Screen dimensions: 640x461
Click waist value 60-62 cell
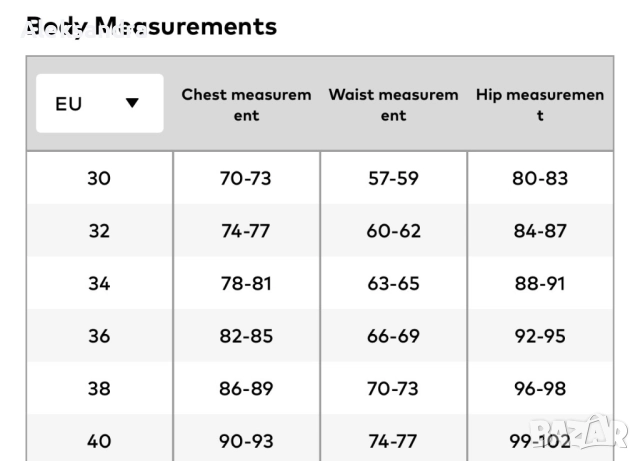coord(393,231)
